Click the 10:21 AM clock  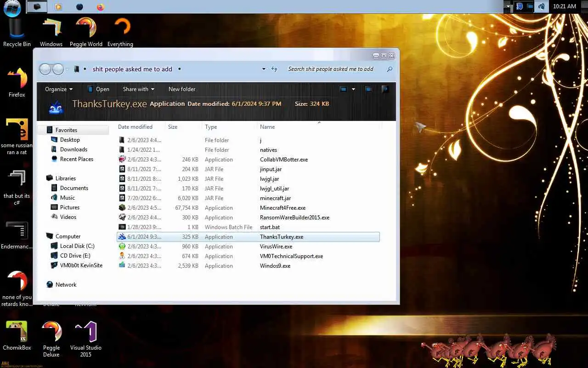(x=564, y=6)
